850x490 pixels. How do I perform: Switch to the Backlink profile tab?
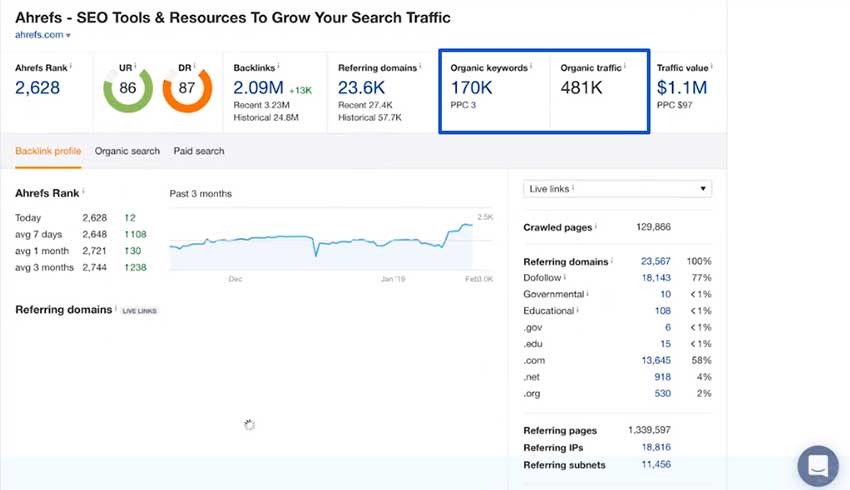48,151
